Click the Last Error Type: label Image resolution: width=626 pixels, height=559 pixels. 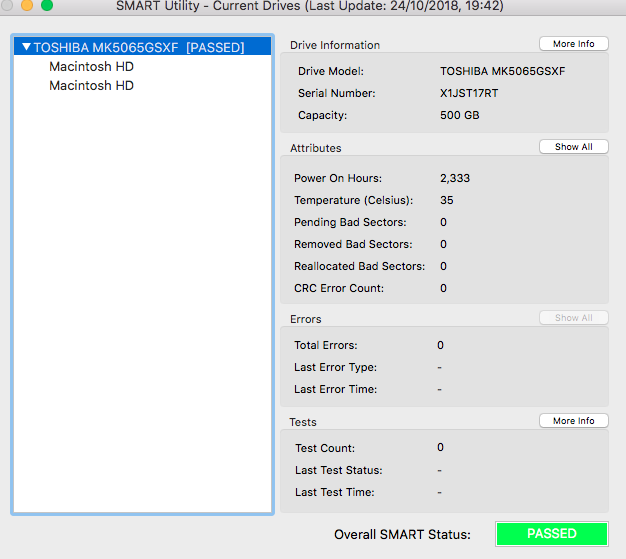pyautogui.click(x=335, y=367)
